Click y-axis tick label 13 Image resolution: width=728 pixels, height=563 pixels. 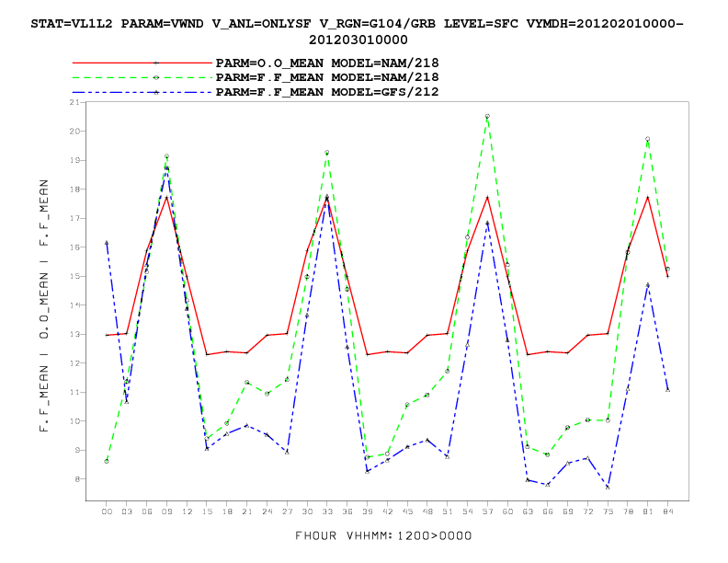74,334
